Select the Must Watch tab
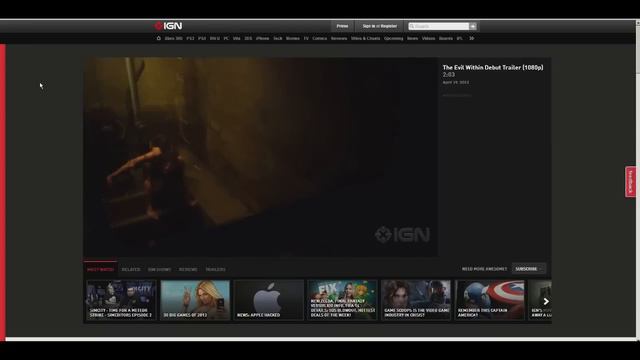 coord(100,269)
